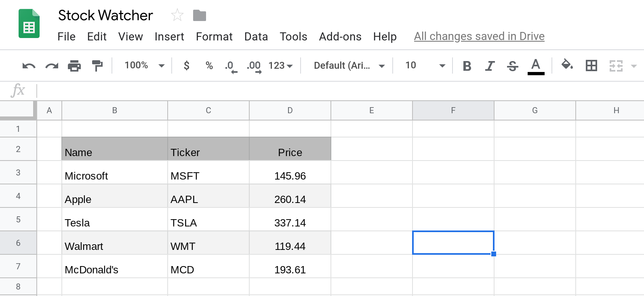Select row 8 header

point(18,287)
